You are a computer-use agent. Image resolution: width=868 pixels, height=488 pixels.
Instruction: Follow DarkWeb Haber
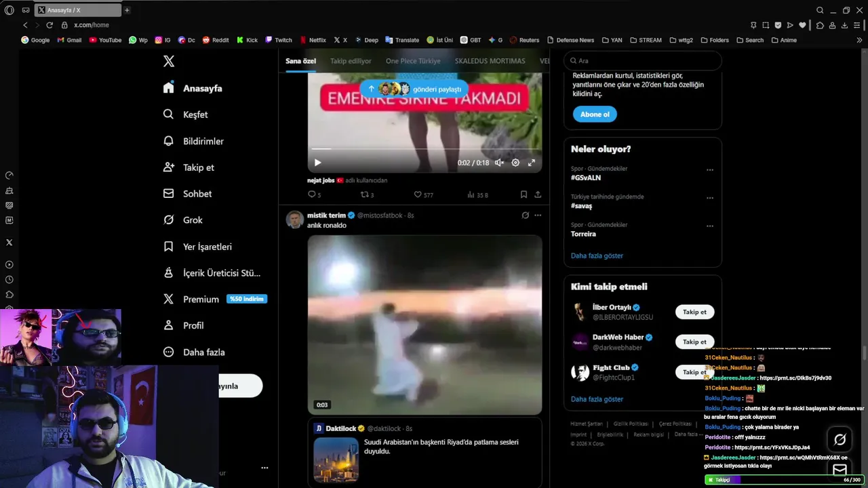pos(694,342)
